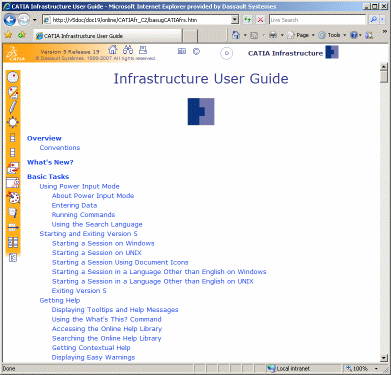Click the circled disc icon in header

pos(227,53)
